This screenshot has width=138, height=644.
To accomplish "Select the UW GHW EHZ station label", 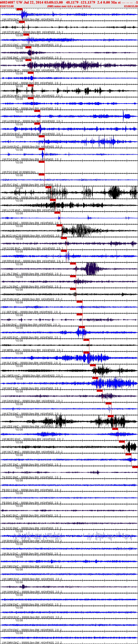I will pyautogui.click(x=32, y=147).
